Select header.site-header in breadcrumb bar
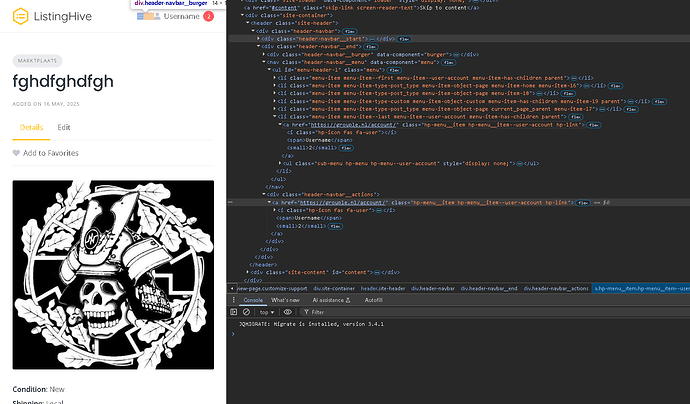The height and width of the screenshot is (404, 690). pos(383,288)
